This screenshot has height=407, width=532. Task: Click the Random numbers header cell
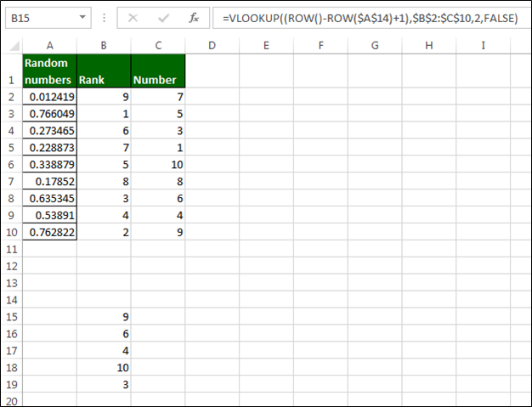(x=50, y=71)
